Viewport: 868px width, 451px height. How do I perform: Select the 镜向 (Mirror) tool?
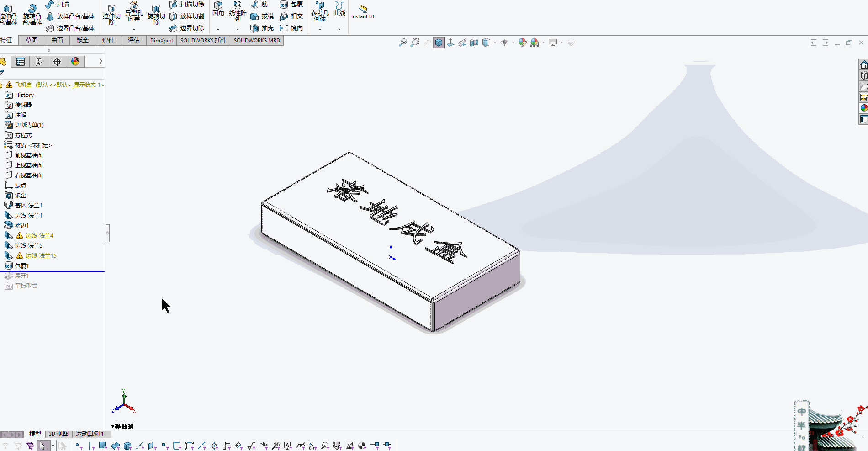291,28
